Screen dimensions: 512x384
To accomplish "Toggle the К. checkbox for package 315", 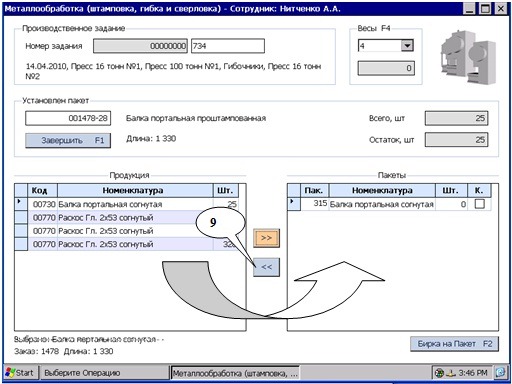I will coord(479,204).
